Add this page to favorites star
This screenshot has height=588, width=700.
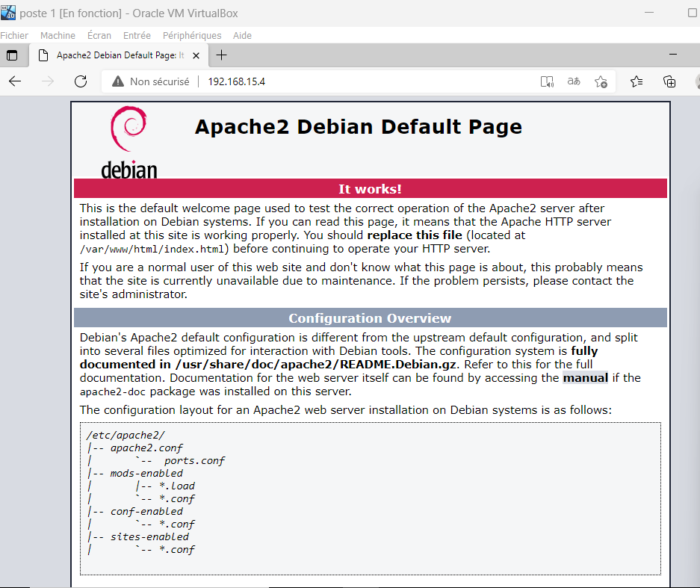[x=601, y=81]
